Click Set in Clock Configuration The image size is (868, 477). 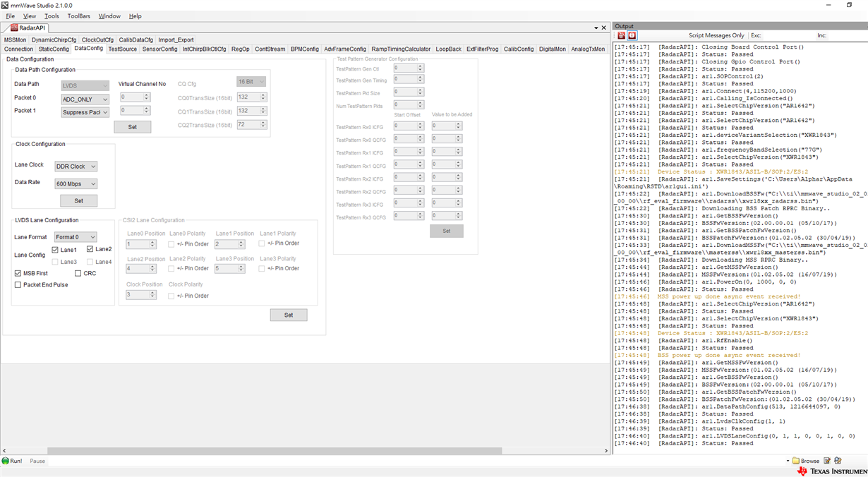pyautogui.click(x=79, y=201)
